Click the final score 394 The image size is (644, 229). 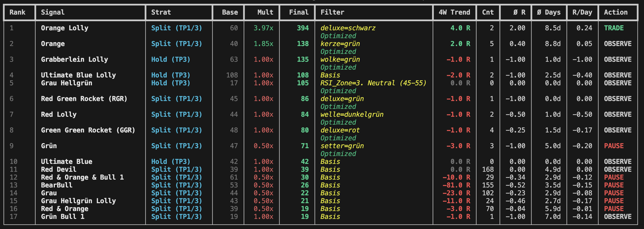[303, 28]
